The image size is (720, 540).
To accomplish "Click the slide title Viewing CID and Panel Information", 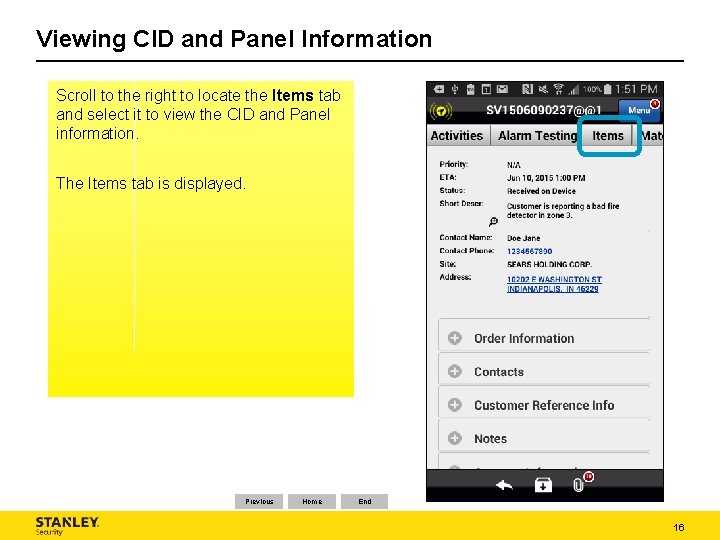I will click(x=234, y=39).
